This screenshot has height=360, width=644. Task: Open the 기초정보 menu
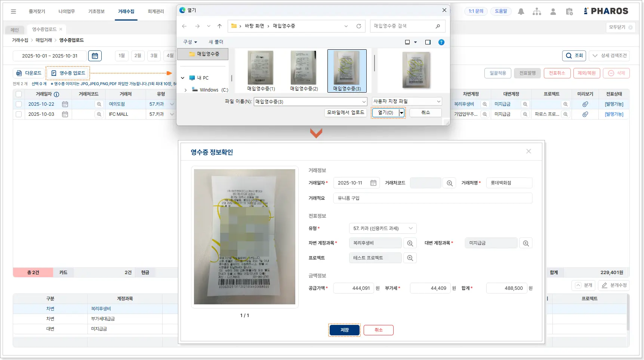(96, 12)
